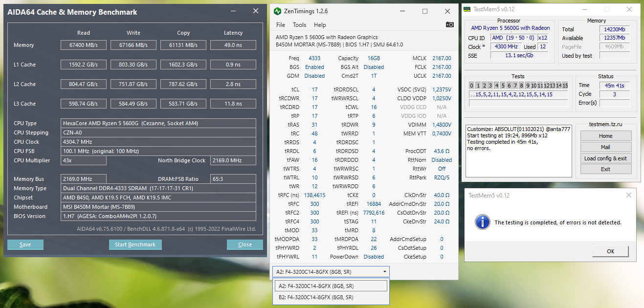Click Load config & exit button

tap(605, 158)
